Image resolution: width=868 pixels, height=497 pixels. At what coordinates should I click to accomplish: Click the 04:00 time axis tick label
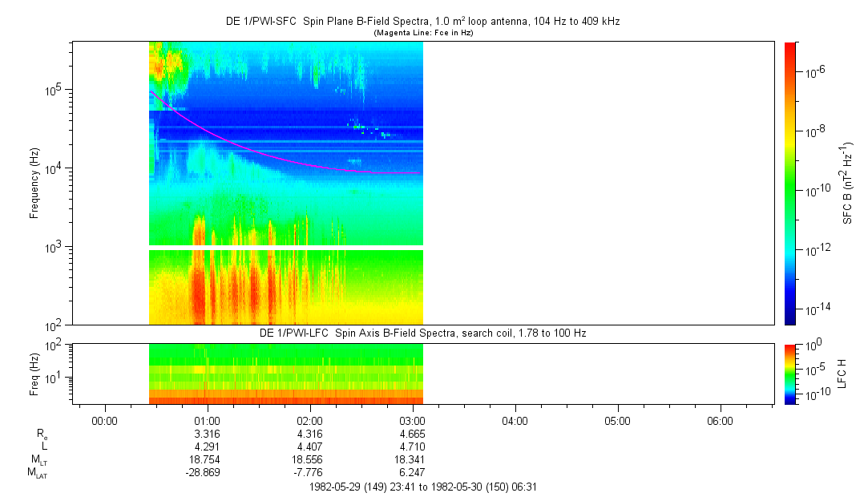tap(515, 420)
